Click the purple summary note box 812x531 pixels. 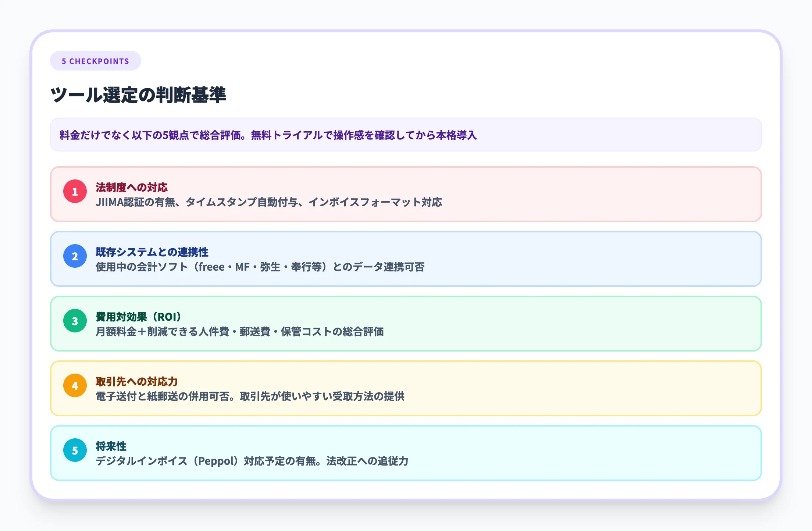tap(405, 135)
